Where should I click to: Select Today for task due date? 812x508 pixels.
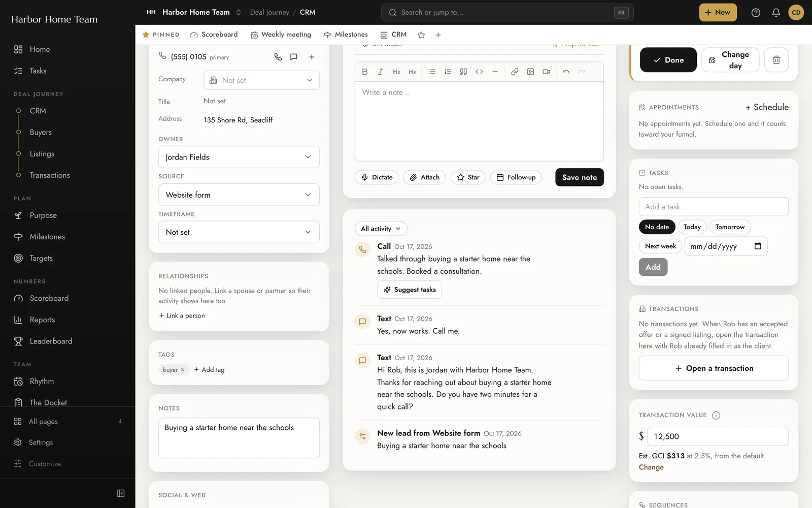tap(692, 227)
